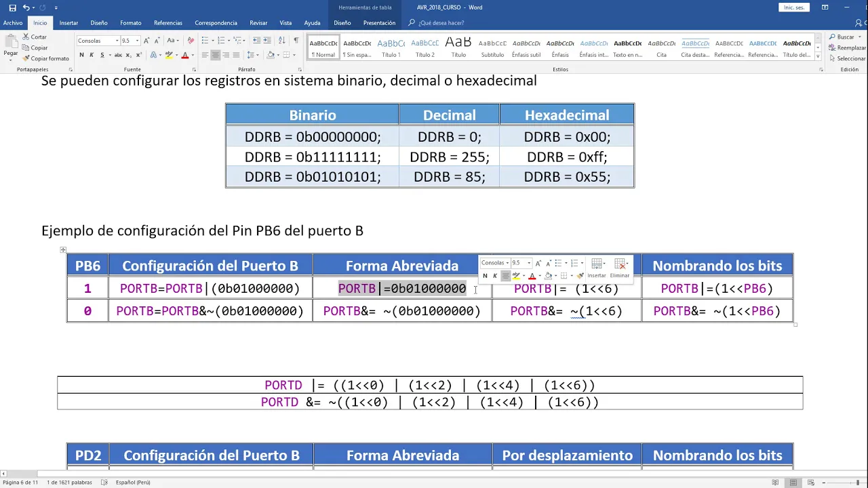Open the Presentación table tools tab
This screenshot has width=868, height=488.
click(379, 23)
